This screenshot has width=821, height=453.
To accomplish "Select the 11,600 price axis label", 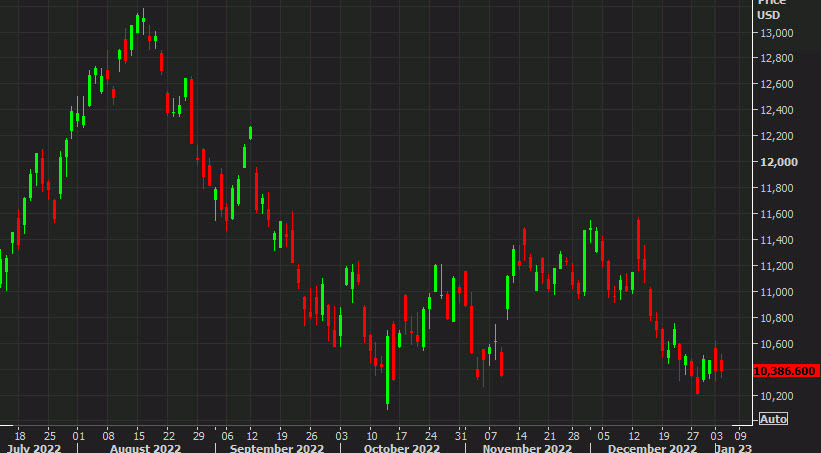I will tap(776, 214).
